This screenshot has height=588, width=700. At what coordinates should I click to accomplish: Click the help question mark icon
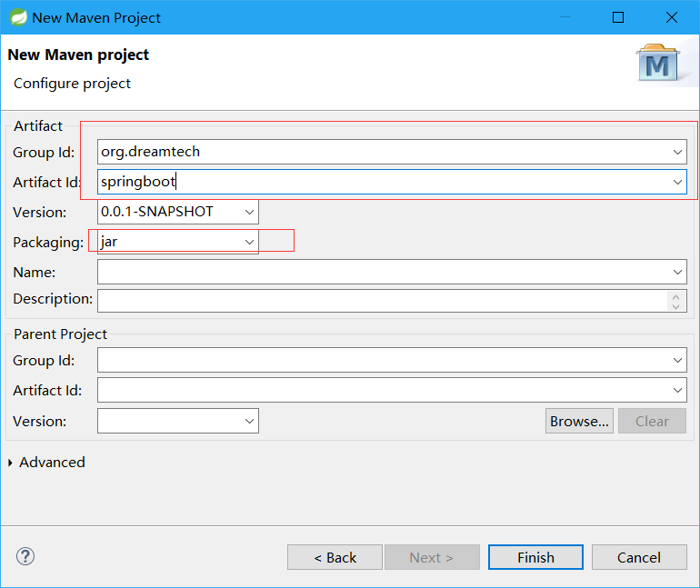[25, 556]
